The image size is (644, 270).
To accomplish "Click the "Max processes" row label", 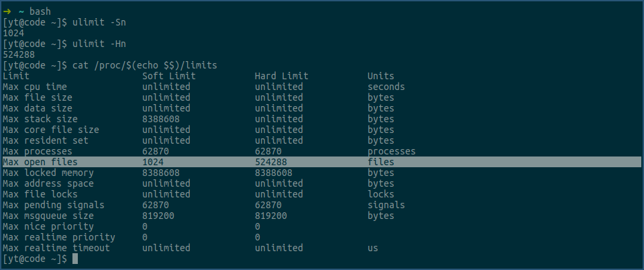I will pyautogui.click(x=38, y=151).
